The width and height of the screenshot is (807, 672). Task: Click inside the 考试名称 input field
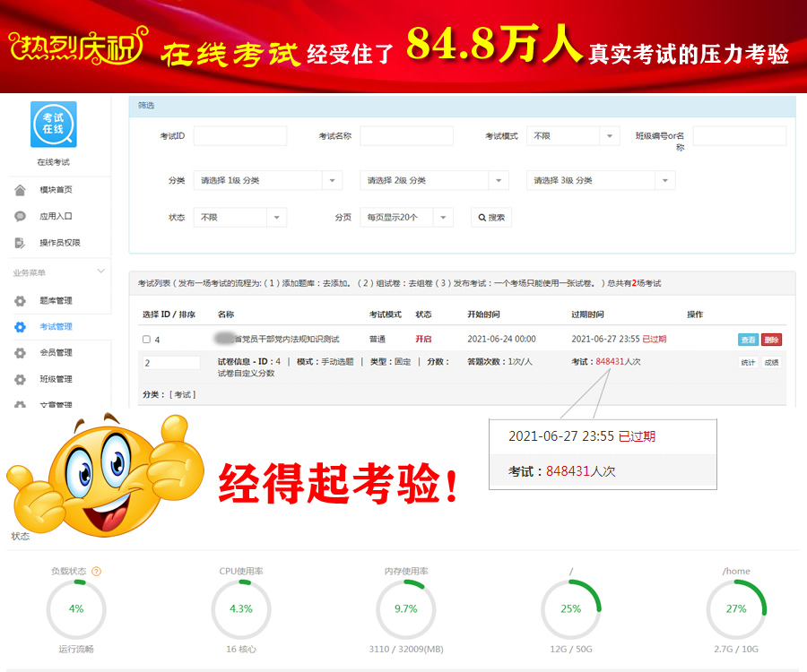tap(408, 135)
